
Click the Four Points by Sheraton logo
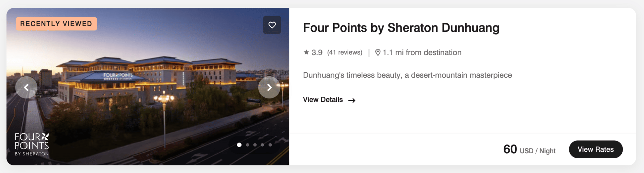[x=32, y=144]
